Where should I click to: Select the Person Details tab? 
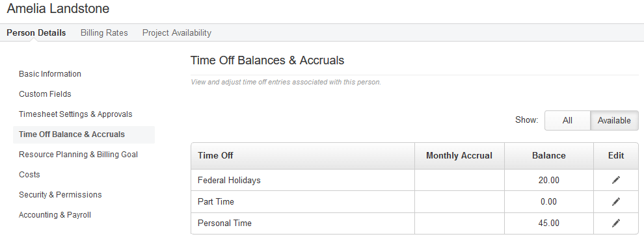pos(36,32)
